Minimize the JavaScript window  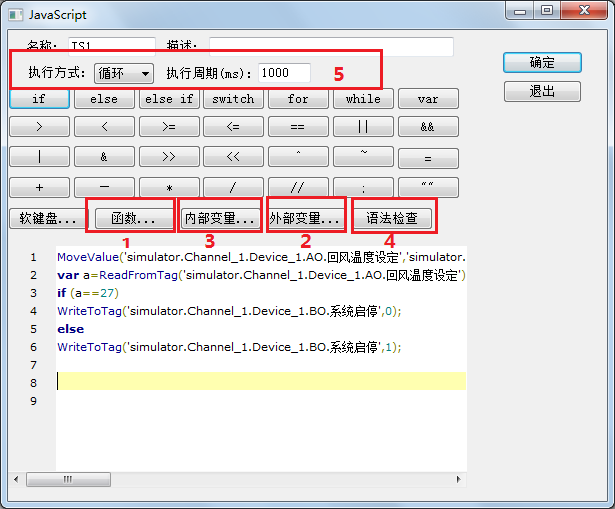tap(520, 10)
